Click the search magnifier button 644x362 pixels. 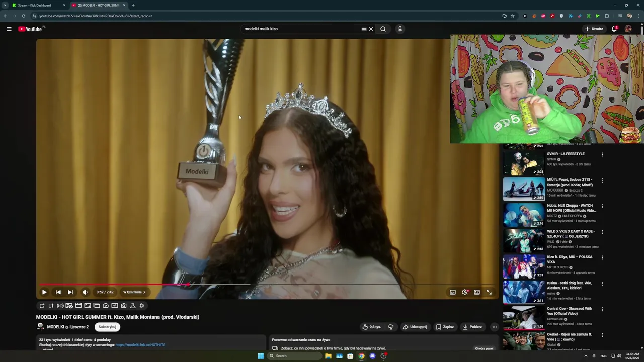coord(383,29)
